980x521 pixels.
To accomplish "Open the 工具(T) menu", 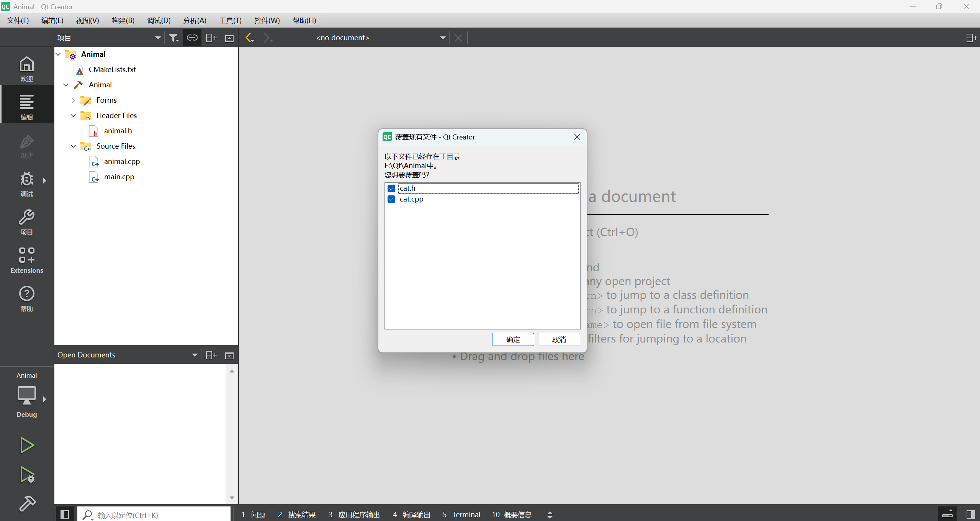I will (x=230, y=20).
